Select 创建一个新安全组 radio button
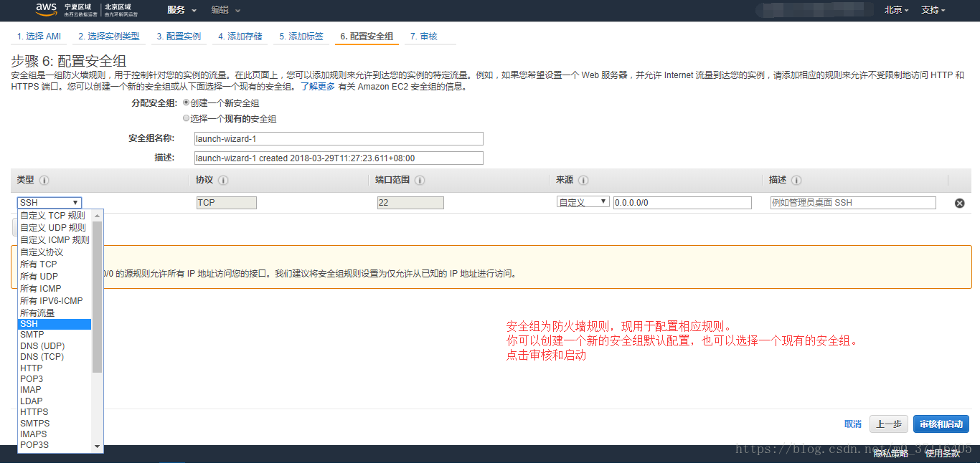 [x=187, y=102]
